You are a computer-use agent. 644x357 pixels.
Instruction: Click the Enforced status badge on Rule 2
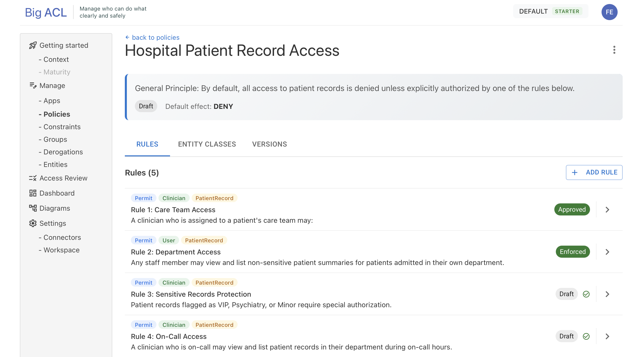pos(572,252)
